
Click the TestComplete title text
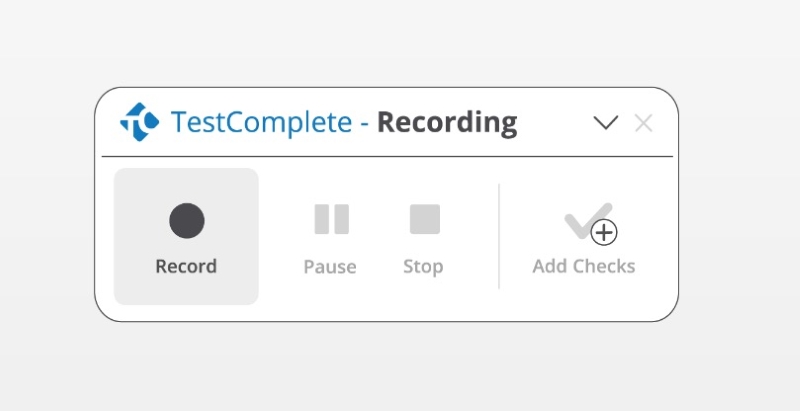(261, 122)
